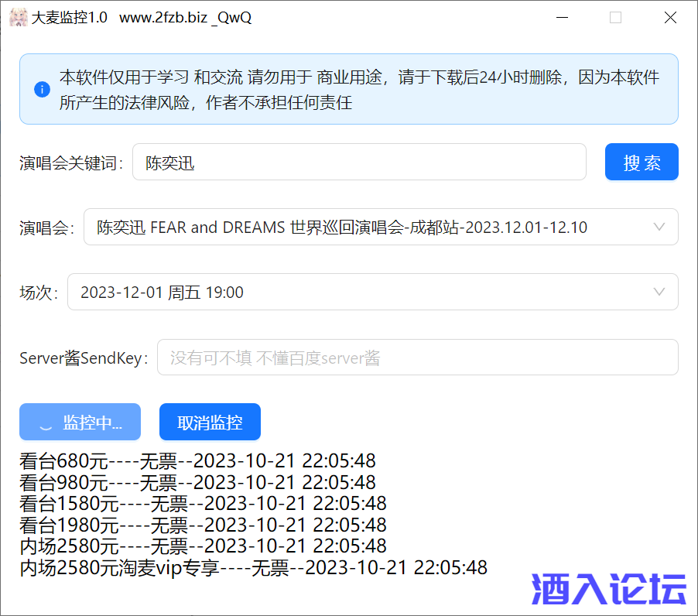
Task: Click chevron arrow of 场次 selector
Action: (x=659, y=293)
